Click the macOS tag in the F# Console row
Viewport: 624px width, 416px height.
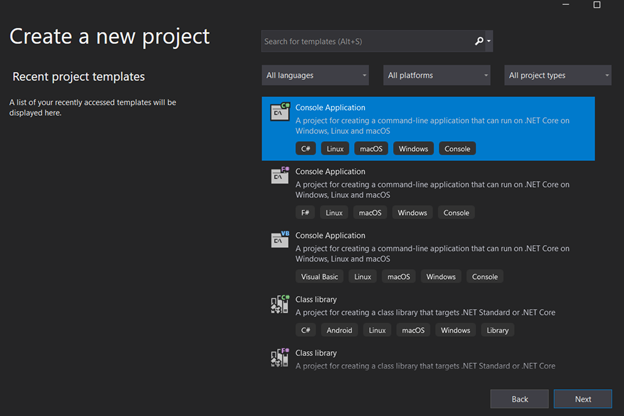pyautogui.click(x=370, y=213)
